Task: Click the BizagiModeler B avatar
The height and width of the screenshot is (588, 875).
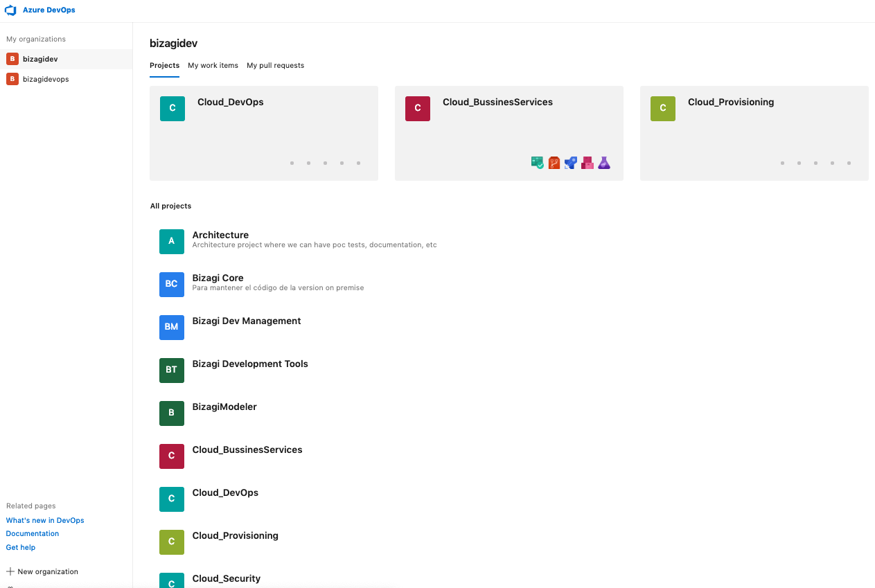Action: tap(172, 413)
